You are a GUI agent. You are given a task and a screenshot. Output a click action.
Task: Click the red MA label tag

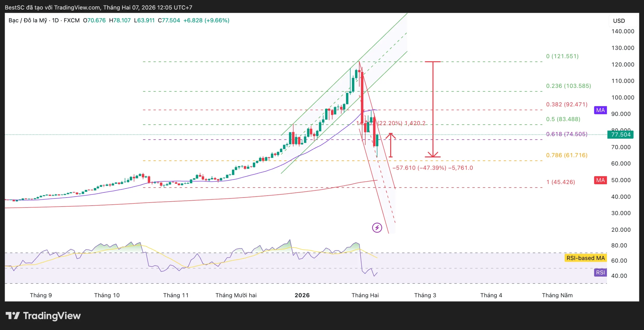pos(600,180)
